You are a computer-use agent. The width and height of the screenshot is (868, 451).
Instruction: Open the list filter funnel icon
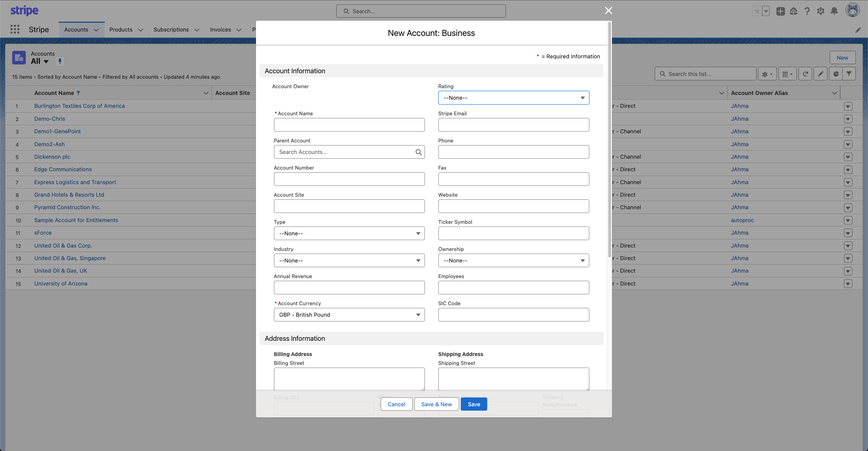(x=849, y=74)
